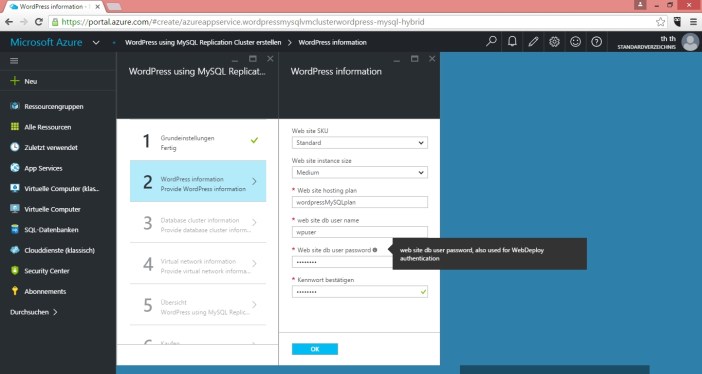Click info icon beside db user password

click(375, 250)
